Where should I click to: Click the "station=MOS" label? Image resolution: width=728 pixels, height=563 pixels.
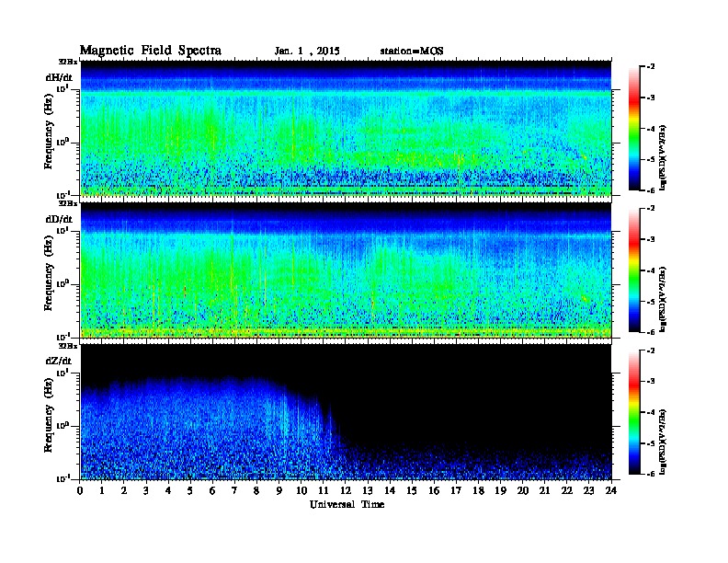click(x=412, y=52)
